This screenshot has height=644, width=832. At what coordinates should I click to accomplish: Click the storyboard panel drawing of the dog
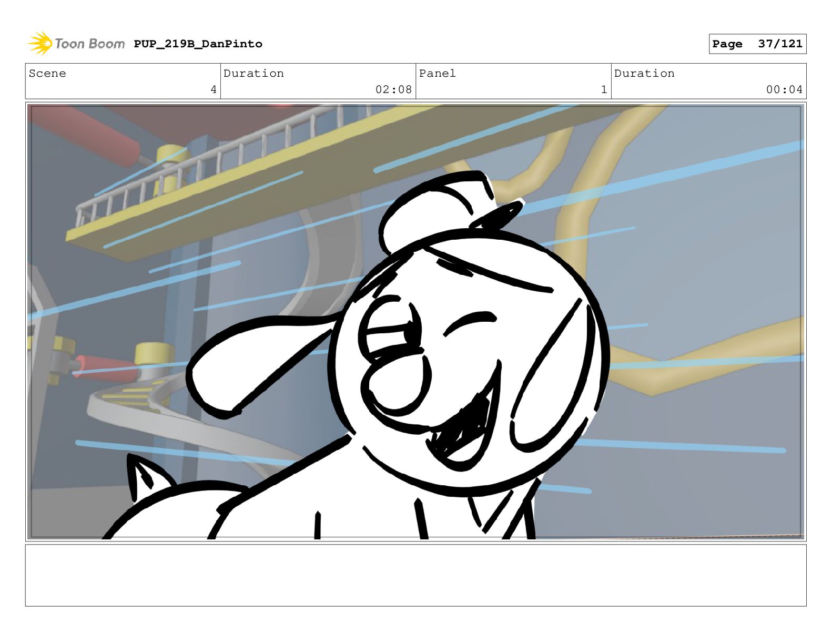pos(415,322)
